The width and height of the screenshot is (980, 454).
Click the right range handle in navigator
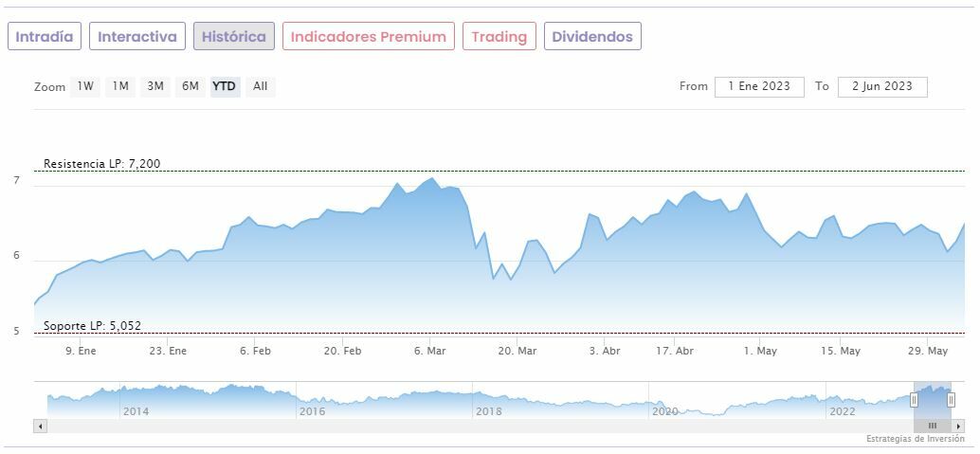coord(951,400)
